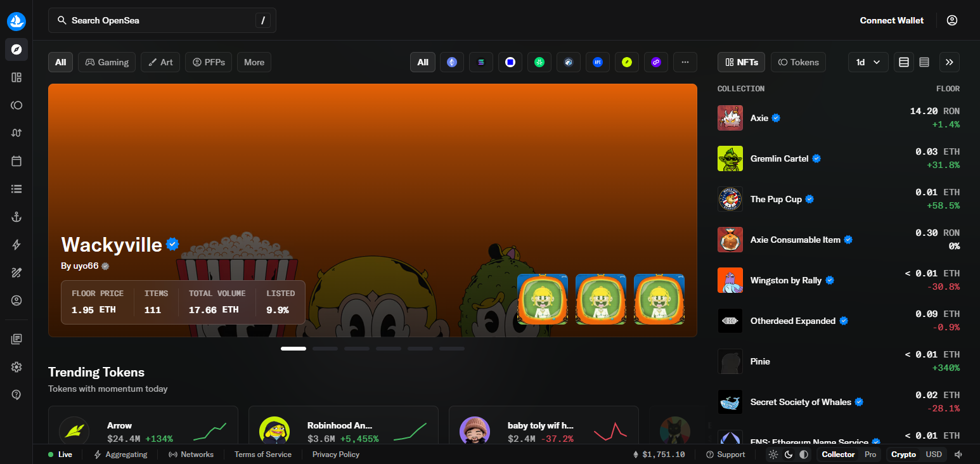Click the Connect Wallet button
The height and width of the screenshot is (464, 980).
[x=892, y=20]
